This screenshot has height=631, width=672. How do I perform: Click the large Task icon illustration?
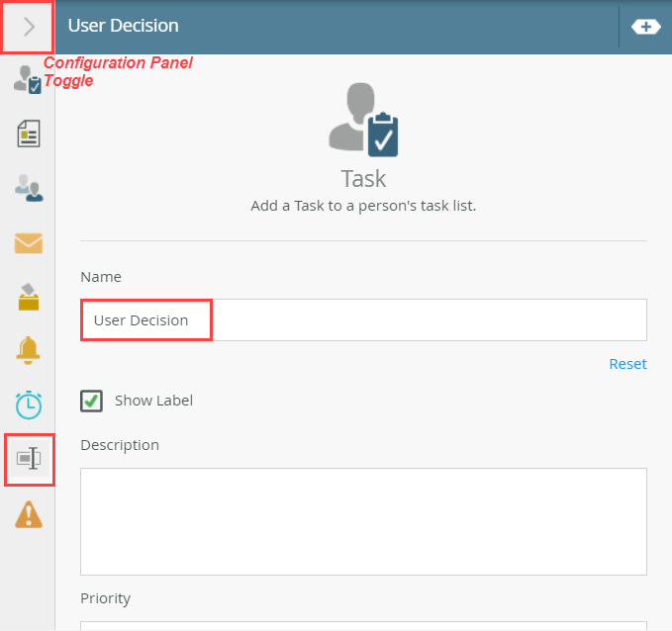[x=363, y=120]
